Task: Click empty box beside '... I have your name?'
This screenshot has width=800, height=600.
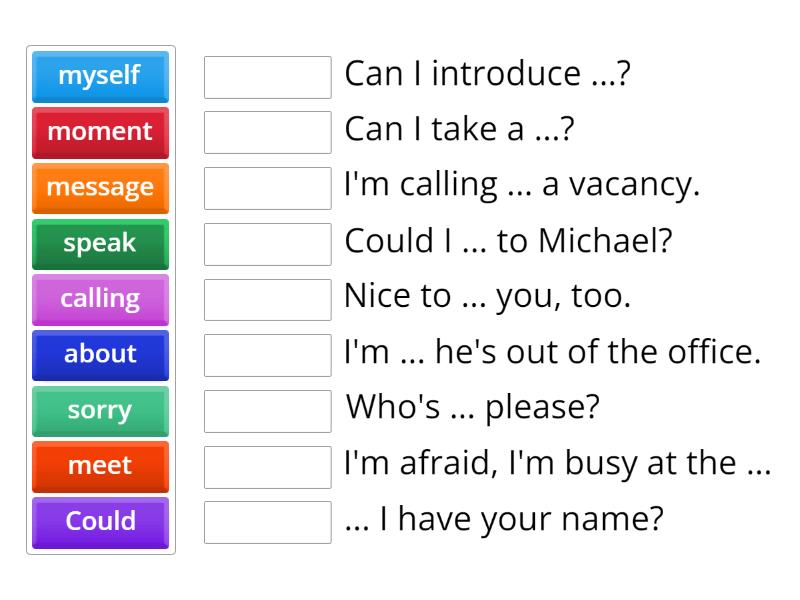Action: point(267,522)
